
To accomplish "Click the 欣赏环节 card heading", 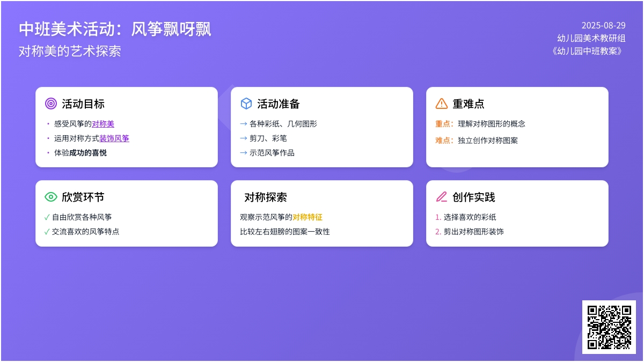I will pos(83,197).
